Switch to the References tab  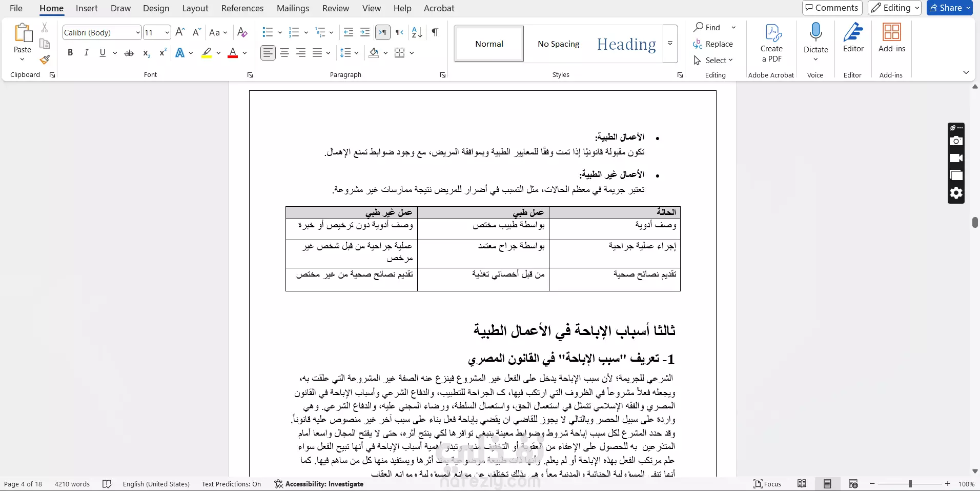(242, 8)
